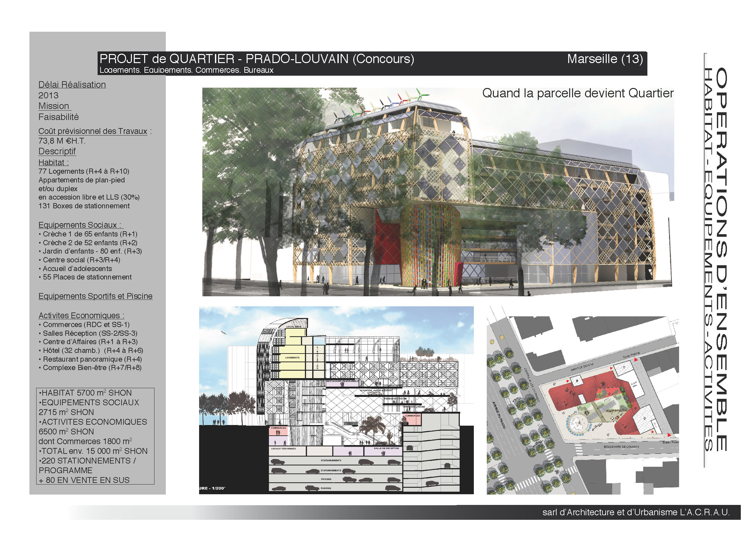Screen dimensions: 756x535
Task: Click 'Activites Economiques :' section heading
Action: tap(81, 316)
